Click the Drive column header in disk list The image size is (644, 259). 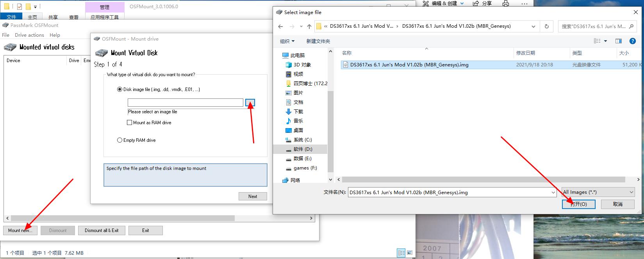74,61
